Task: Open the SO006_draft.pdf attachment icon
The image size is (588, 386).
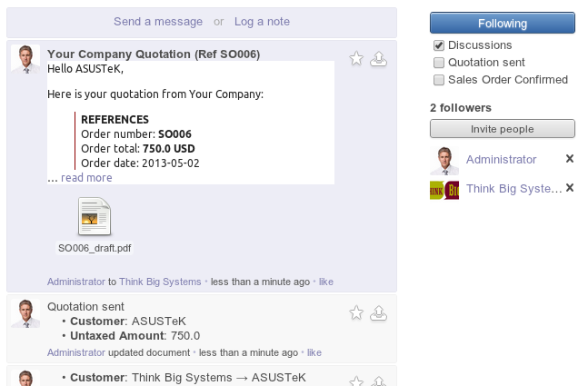Action: pyautogui.click(x=95, y=218)
